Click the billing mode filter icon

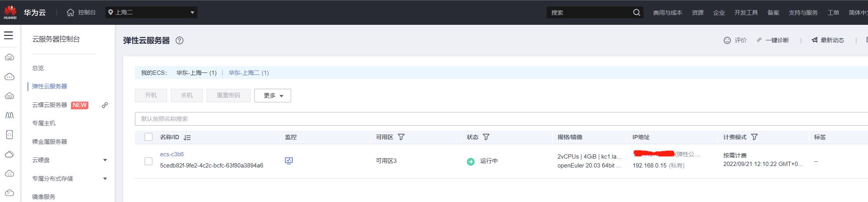754,137
